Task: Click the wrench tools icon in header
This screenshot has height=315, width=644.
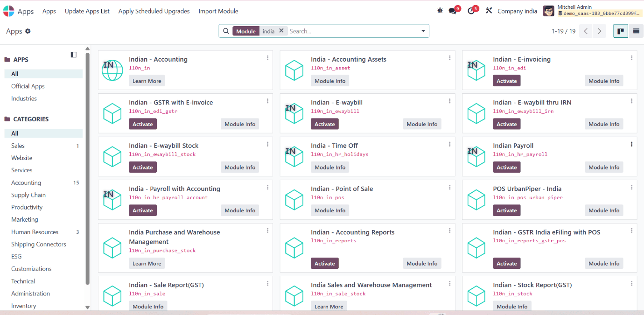Action: (x=489, y=11)
